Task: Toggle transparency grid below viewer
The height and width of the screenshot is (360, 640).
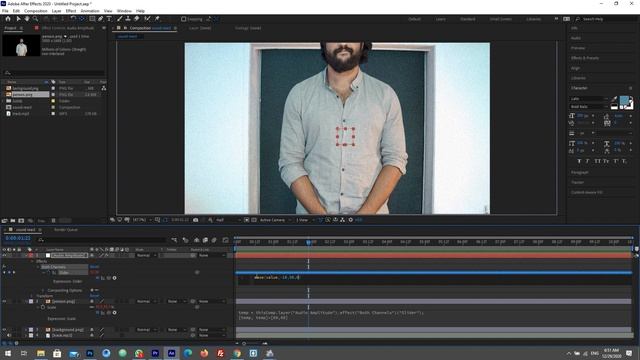Action: tap(254, 220)
